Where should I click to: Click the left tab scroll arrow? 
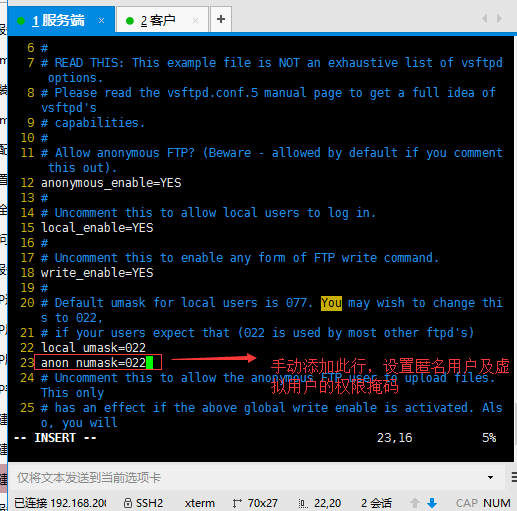click(485, 19)
